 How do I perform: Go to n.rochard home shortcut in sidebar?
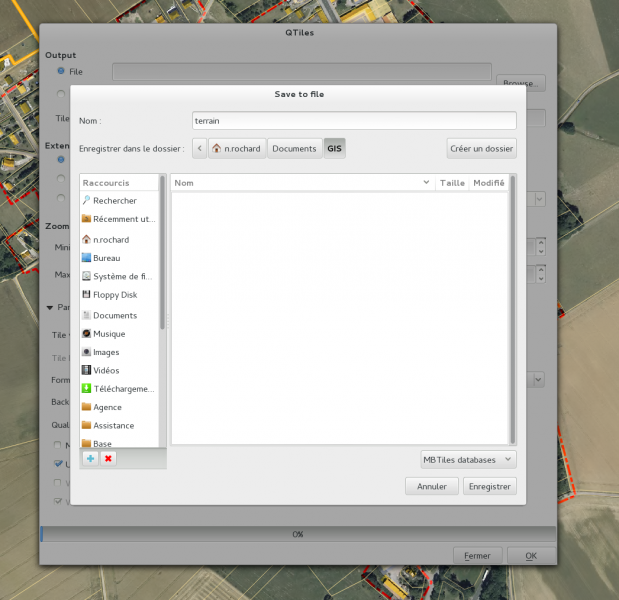click(x=110, y=240)
